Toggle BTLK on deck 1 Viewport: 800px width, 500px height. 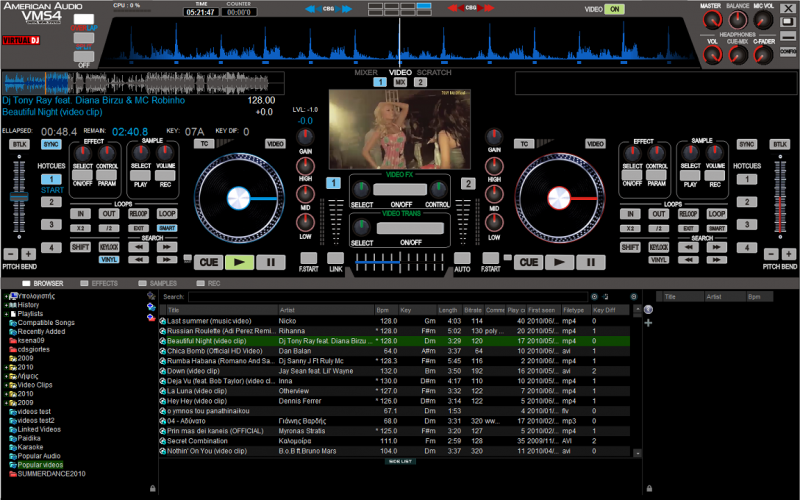tap(19, 144)
